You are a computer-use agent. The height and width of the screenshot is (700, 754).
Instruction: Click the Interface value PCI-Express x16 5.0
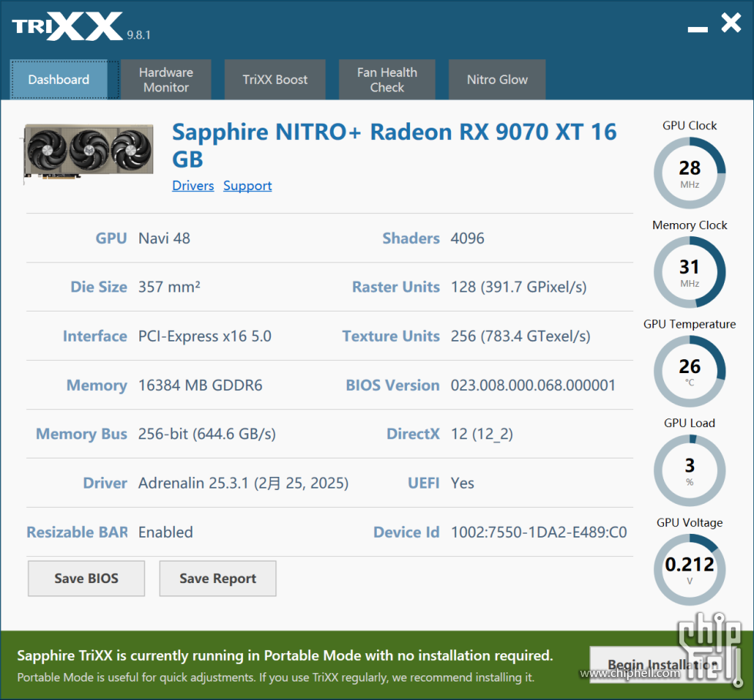click(205, 336)
